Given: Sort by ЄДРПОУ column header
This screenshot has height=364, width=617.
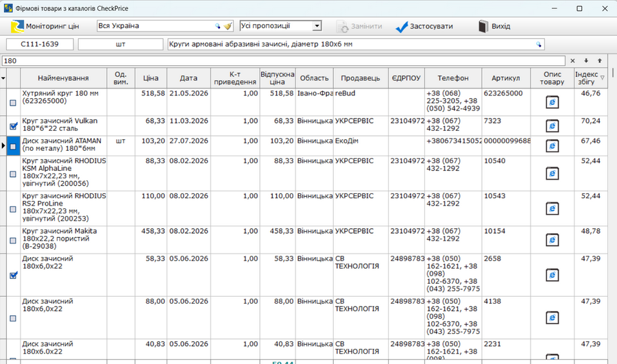Looking at the screenshot, I should click(x=406, y=78).
